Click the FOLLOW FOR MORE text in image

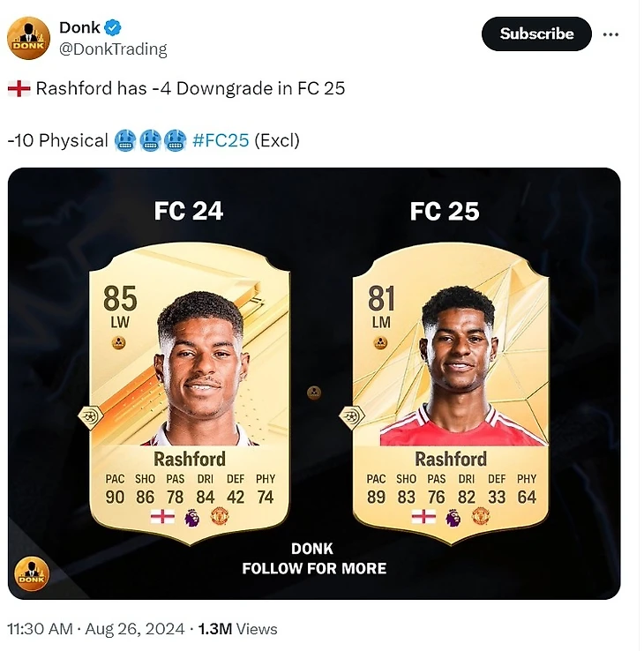pos(314,568)
